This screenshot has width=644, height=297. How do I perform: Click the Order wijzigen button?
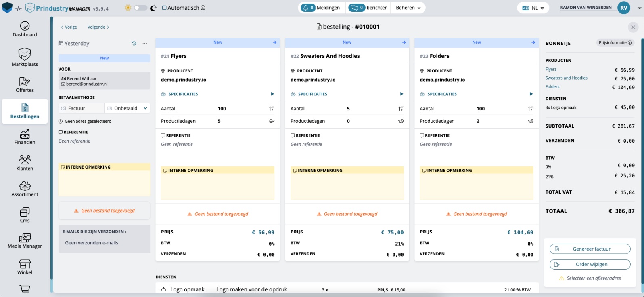click(590, 264)
